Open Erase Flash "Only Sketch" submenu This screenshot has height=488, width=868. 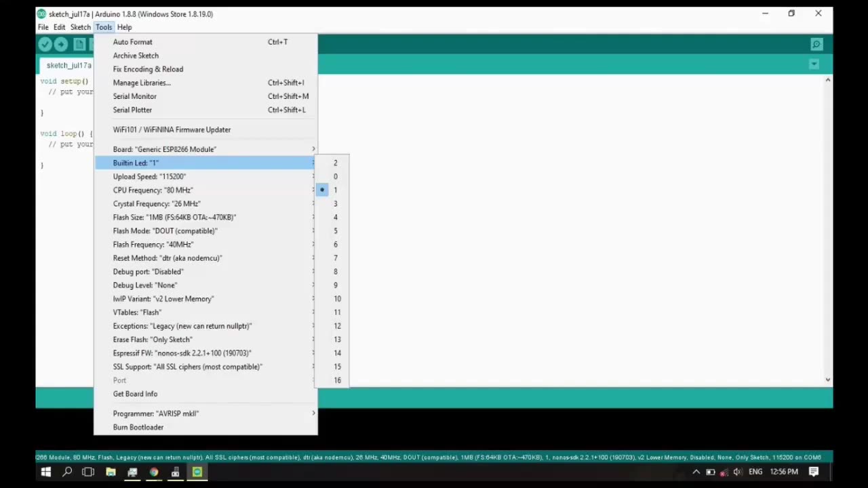click(x=205, y=339)
